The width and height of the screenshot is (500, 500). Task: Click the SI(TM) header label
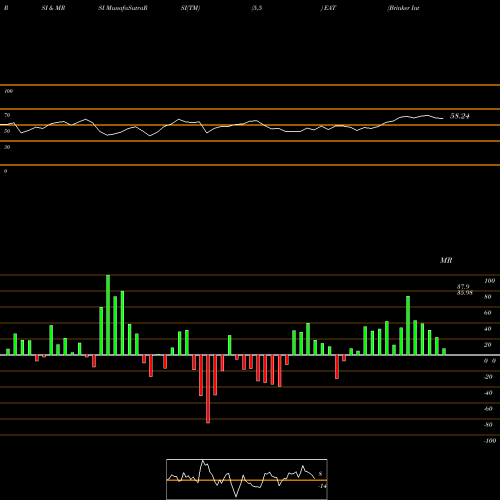(x=190, y=8)
